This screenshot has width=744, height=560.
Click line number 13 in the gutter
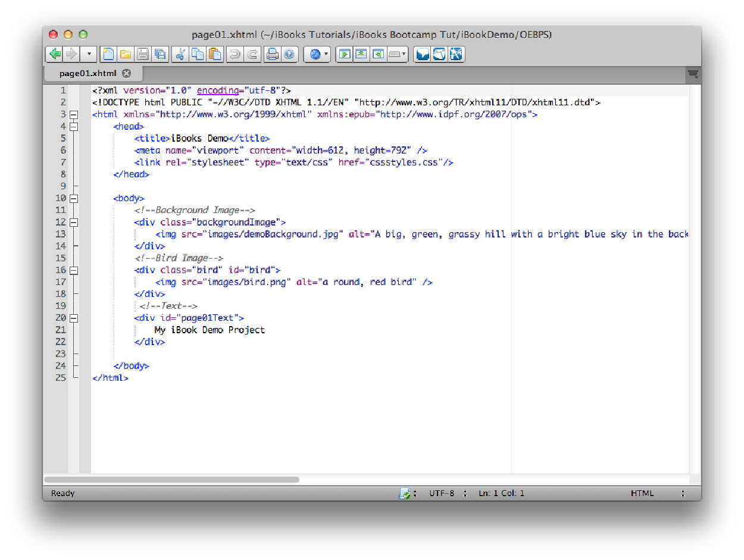click(61, 234)
